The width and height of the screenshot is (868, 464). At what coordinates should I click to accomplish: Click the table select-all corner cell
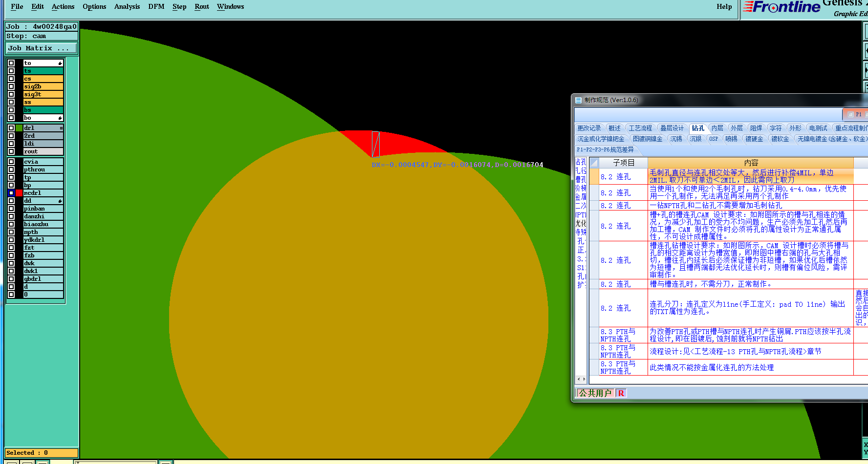[594, 163]
